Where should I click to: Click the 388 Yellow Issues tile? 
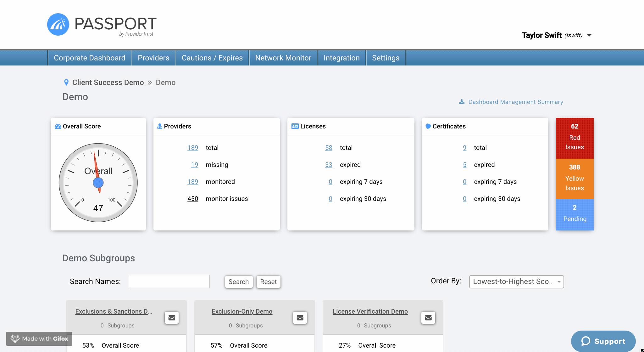575,179
